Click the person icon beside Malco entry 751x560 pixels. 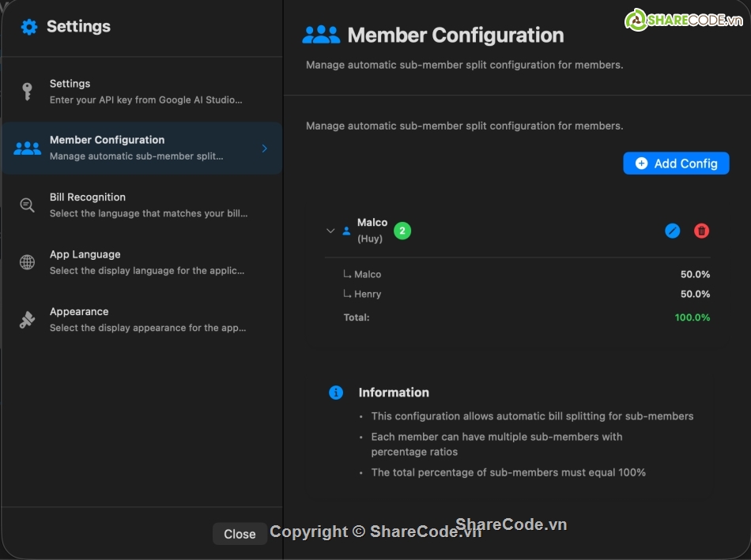pyautogui.click(x=346, y=231)
